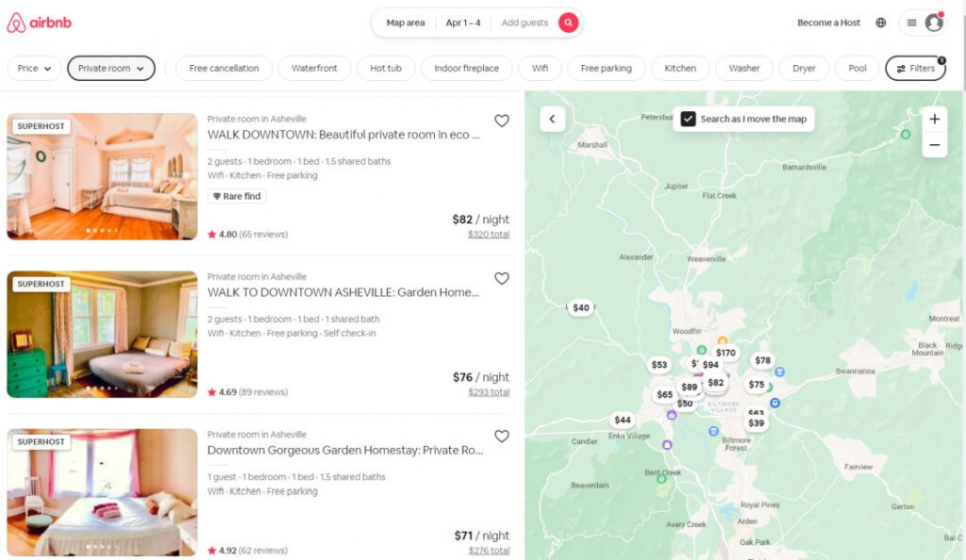
Task: Enable the Hot tub filter
Action: click(385, 68)
